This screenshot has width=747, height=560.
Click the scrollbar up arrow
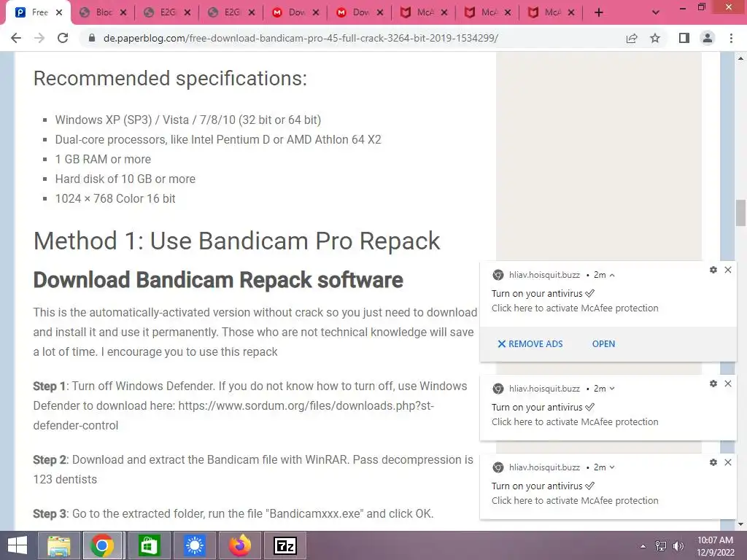[740, 58]
